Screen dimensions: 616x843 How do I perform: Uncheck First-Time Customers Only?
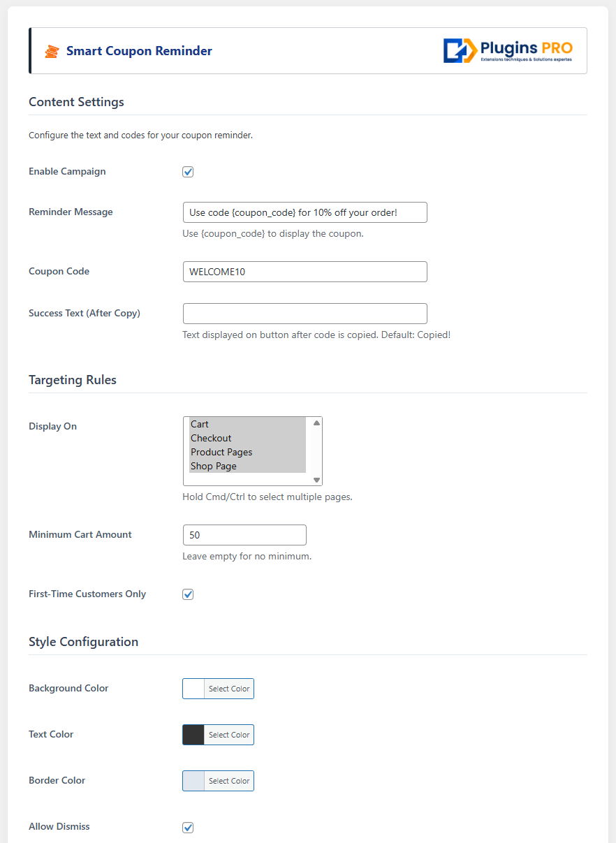pyautogui.click(x=188, y=594)
